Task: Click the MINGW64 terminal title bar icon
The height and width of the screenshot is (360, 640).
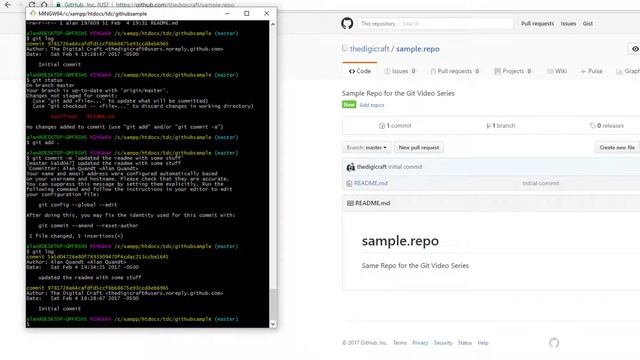Action: click(x=33, y=13)
